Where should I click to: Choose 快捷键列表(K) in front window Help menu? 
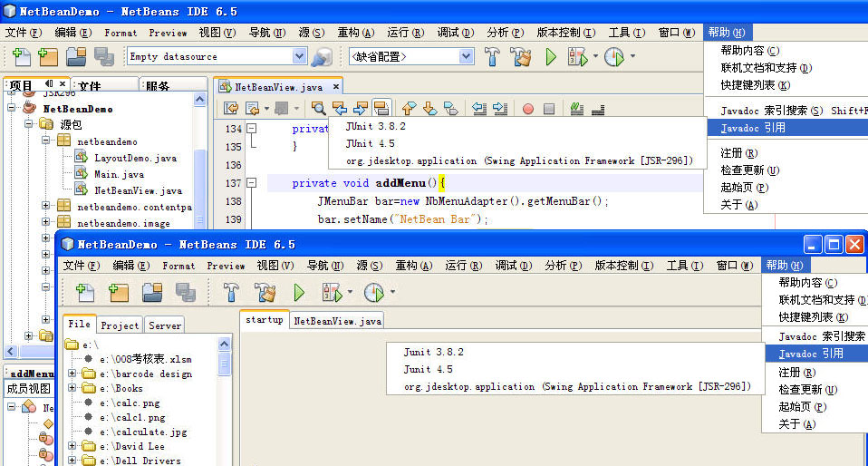click(x=814, y=317)
